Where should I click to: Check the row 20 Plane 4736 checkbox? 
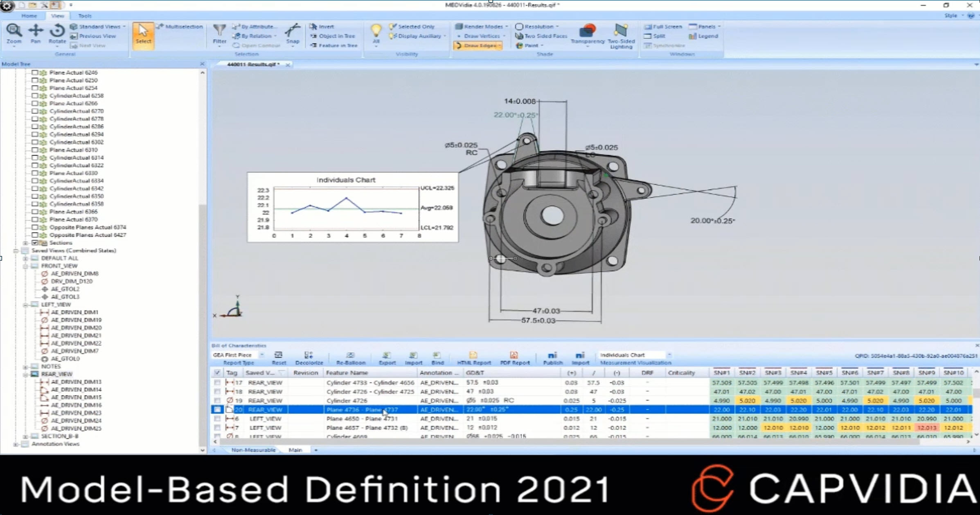coord(218,409)
